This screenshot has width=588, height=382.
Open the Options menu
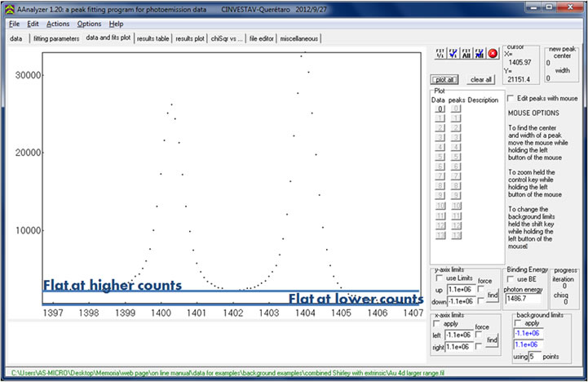(x=89, y=24)
